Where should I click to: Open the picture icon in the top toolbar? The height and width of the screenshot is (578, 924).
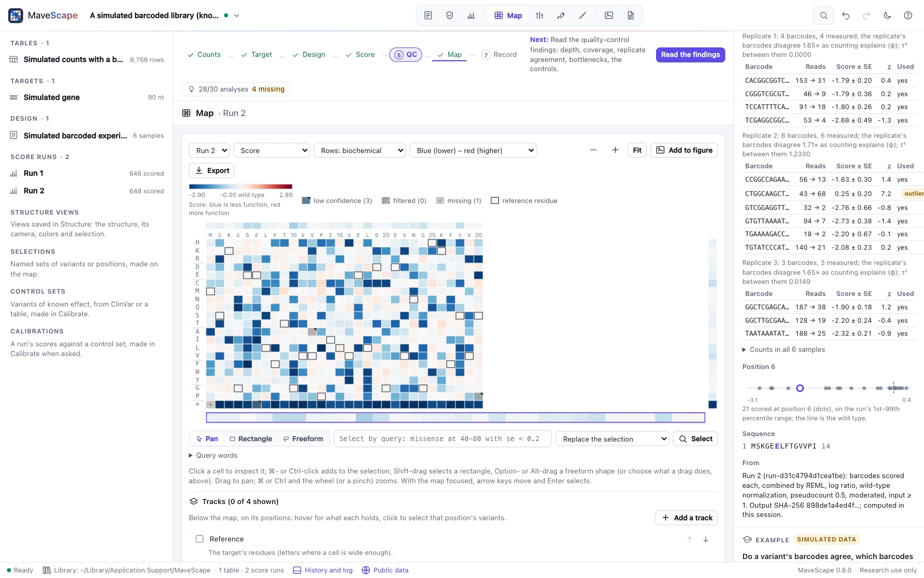click(x=609, y=15)
